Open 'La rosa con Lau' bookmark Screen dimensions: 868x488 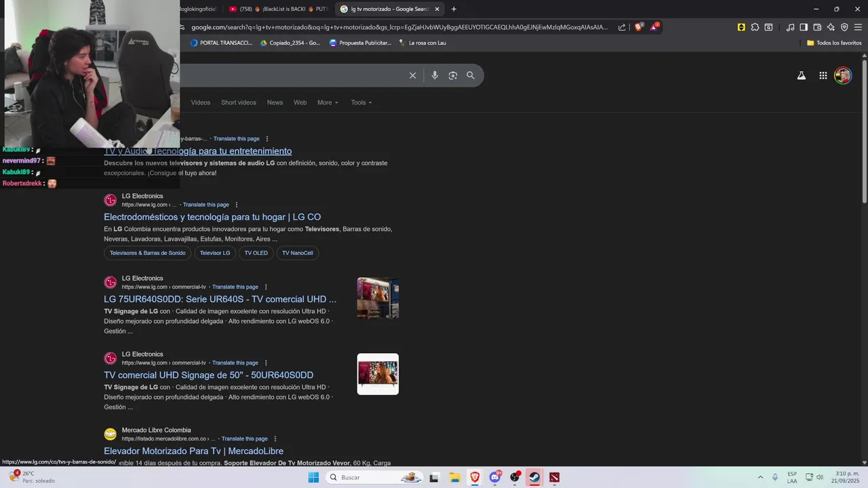point(422,43)
